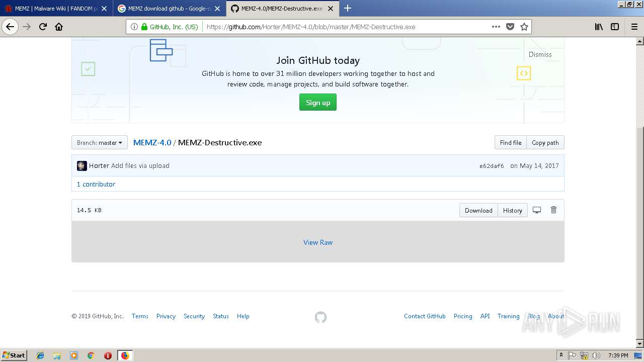Click the browser Forward arrow button

pyautogui.click(x=27, y=27)
